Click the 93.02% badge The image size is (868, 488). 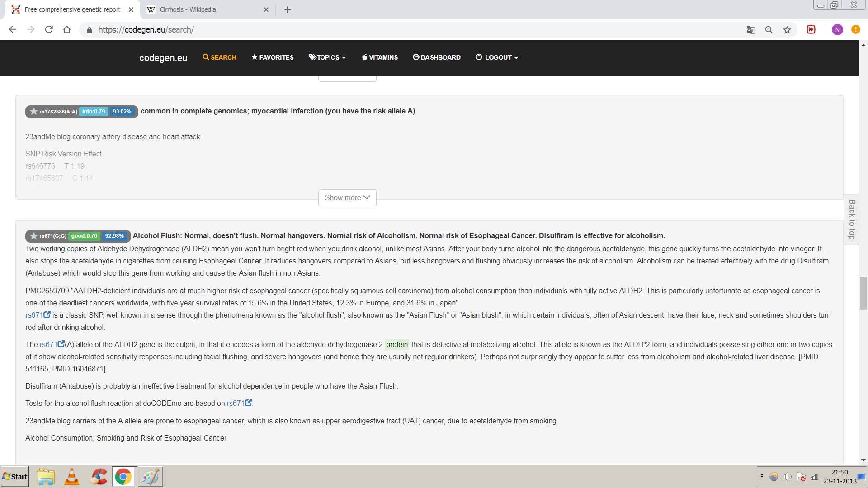pyautogui.click(x=122, y=112)
